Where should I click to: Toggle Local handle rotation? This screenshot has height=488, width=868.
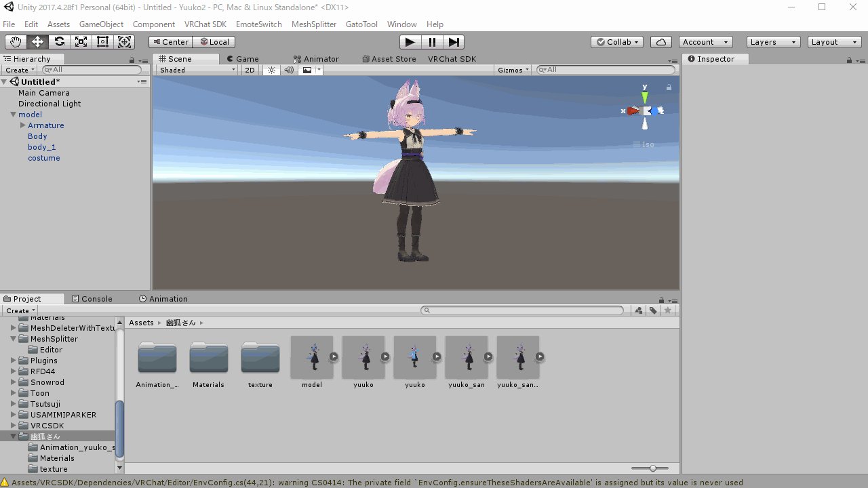pyautogui.click(x=214, y=42)
